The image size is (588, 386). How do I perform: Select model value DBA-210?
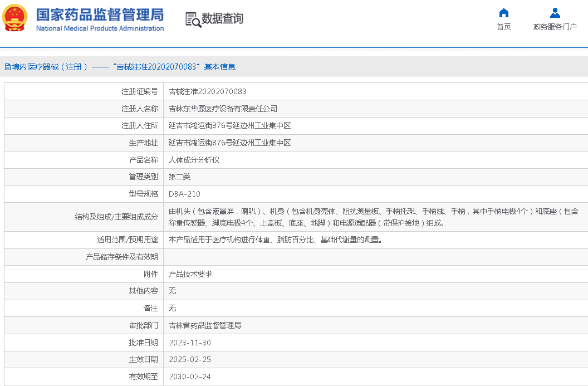point(184,194)
